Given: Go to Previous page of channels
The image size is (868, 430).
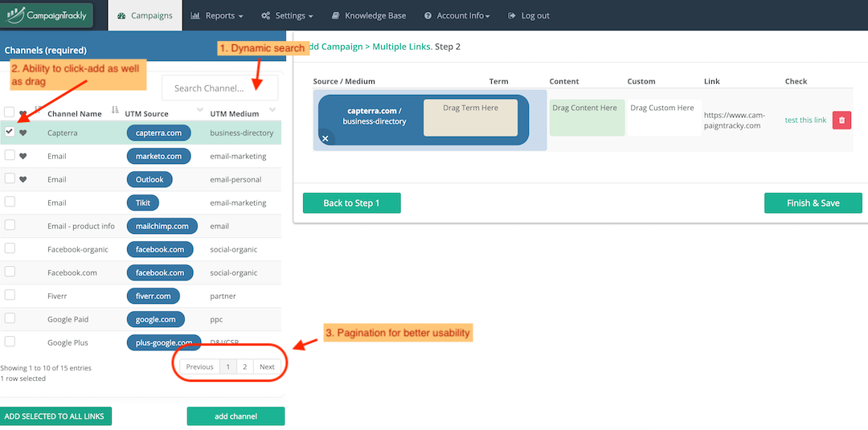Looking at the screenshot, I should pos(199,367).
